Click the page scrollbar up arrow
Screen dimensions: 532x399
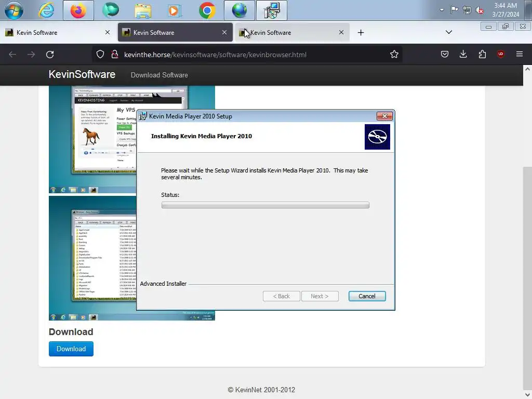528,69
